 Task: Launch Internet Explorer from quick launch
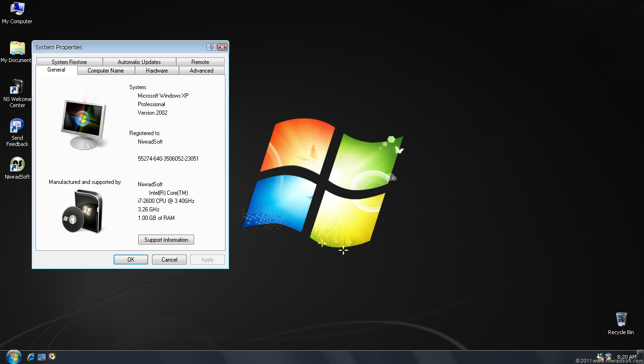coord(31,356)
